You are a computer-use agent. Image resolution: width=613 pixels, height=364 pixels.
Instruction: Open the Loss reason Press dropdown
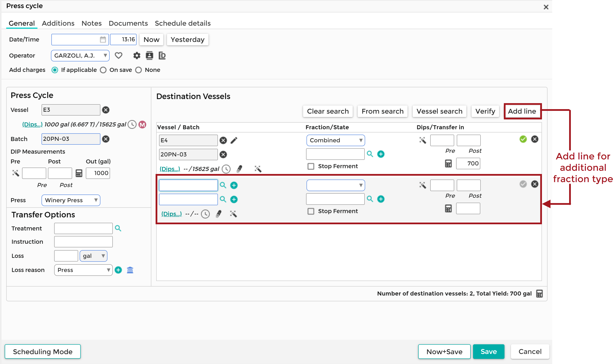tap(83, 270)
